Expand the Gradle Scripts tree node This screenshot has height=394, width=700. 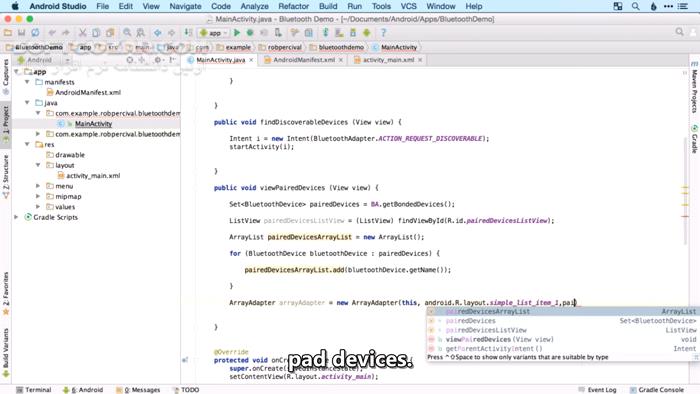[17, 217]
